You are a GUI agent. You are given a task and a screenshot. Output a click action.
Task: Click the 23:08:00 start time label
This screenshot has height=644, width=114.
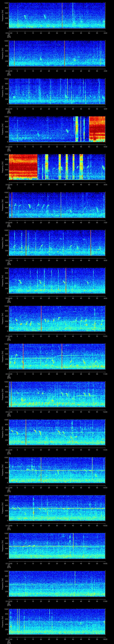coord(9,298)
